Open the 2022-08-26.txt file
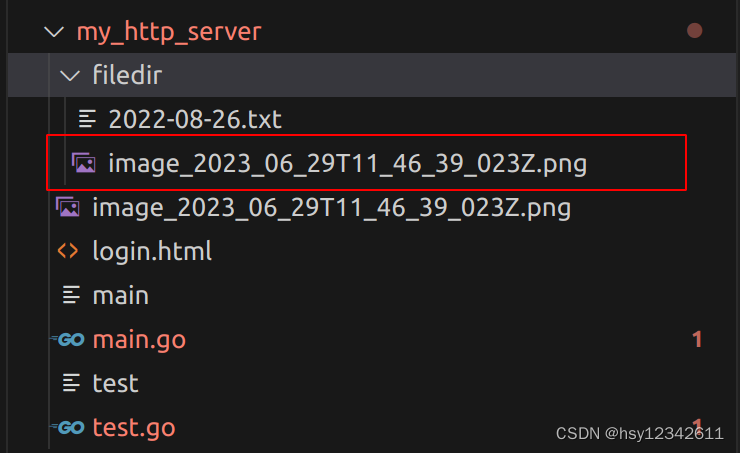The width and height of the screenshot is (740, 453). pyautogui.click(x=195, y=120)
